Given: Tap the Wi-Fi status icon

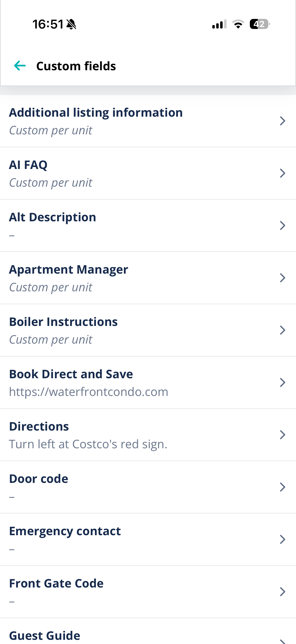Looking at the screenshot, I should pos(238,24).
